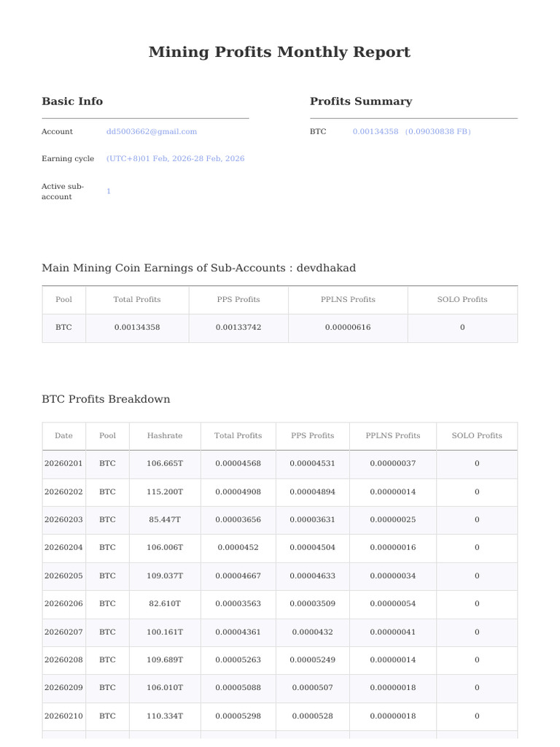This screenshot has height=747, width=560.
Task: Click total profits 0.00005088
Action: point(238,687)
